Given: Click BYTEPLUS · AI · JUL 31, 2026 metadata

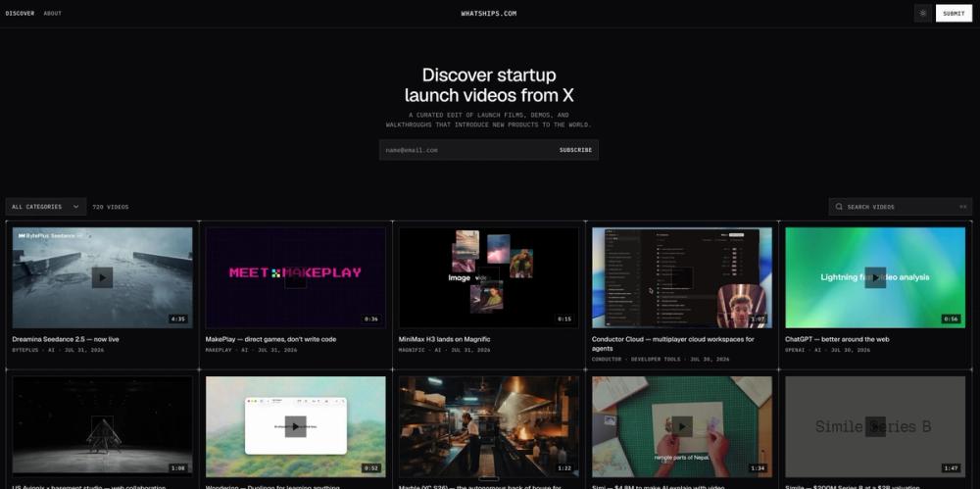Looking at the screenshot, I should click(x=58, y=350).
